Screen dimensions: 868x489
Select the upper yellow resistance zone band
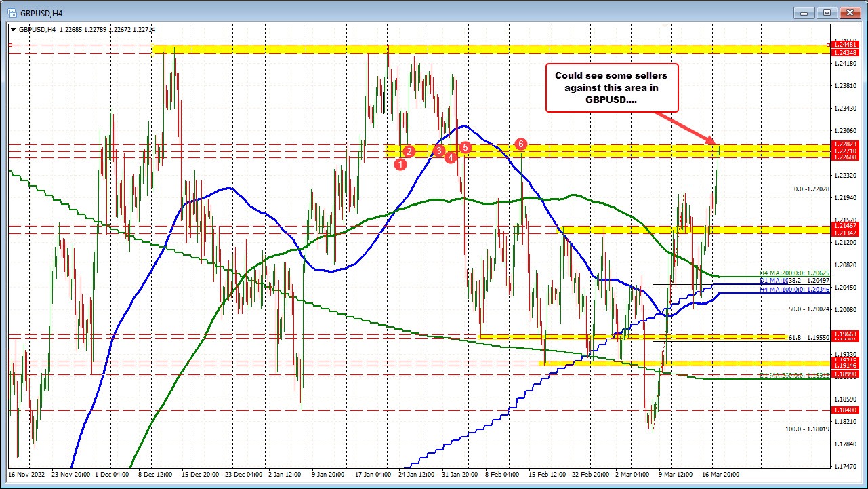[x=474, y=49]
